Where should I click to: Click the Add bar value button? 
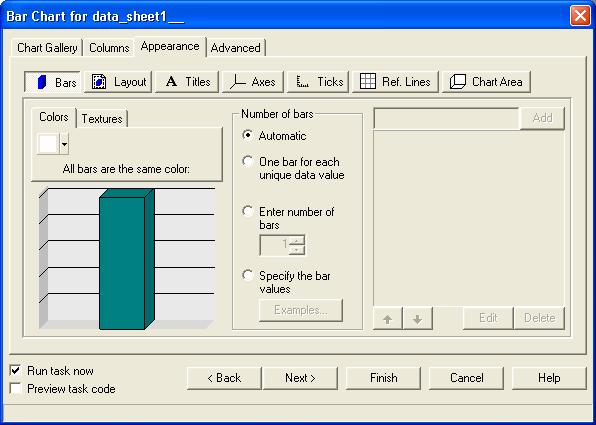(542, 118)
